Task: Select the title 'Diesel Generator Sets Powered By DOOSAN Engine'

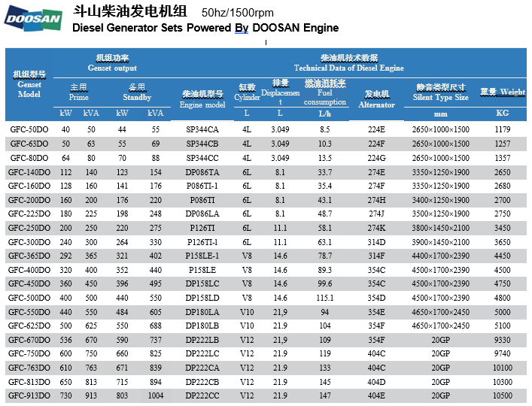Action: coord(205,28)
